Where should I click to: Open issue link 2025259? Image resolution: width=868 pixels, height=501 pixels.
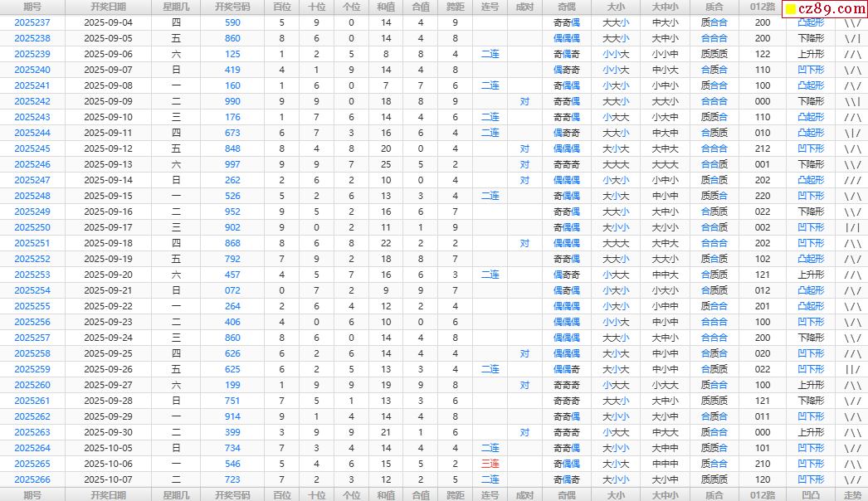[x=32, y=369]
